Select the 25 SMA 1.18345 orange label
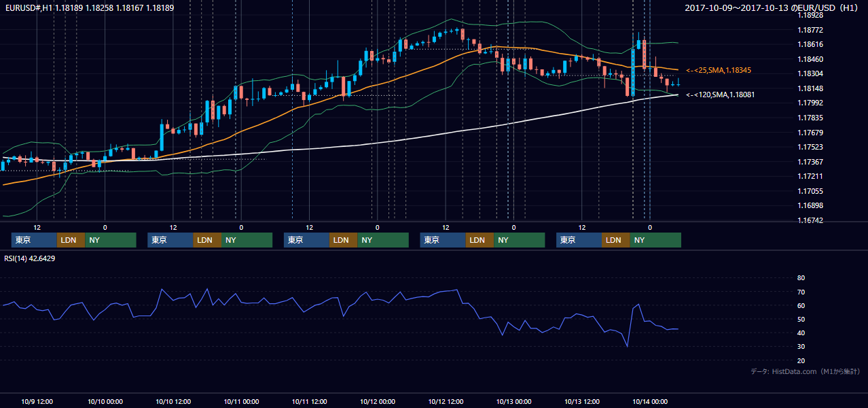 718,70
